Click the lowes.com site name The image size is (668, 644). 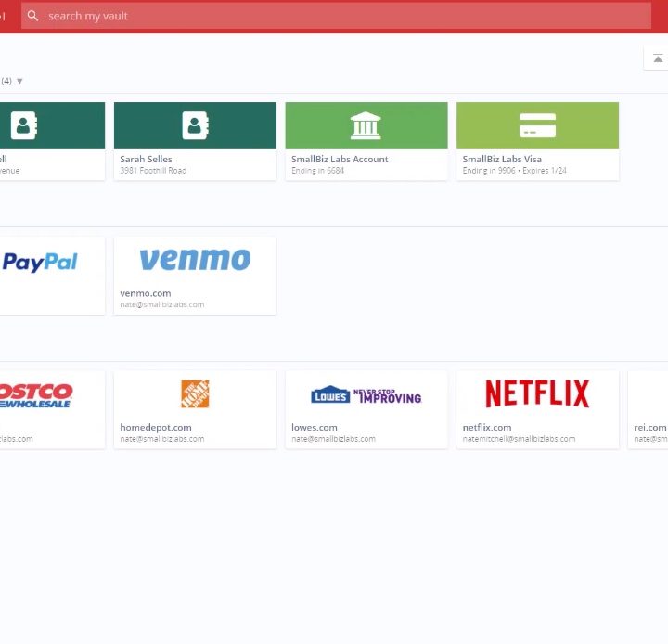pos(314,427)
